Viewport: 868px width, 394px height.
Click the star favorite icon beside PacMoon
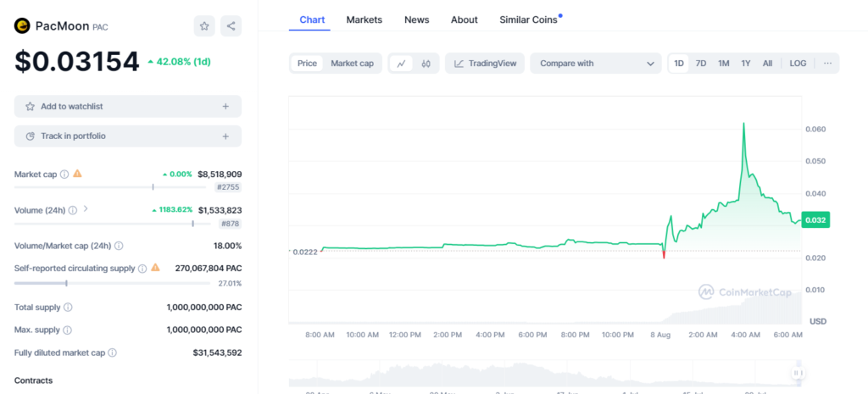coord(204,26)
